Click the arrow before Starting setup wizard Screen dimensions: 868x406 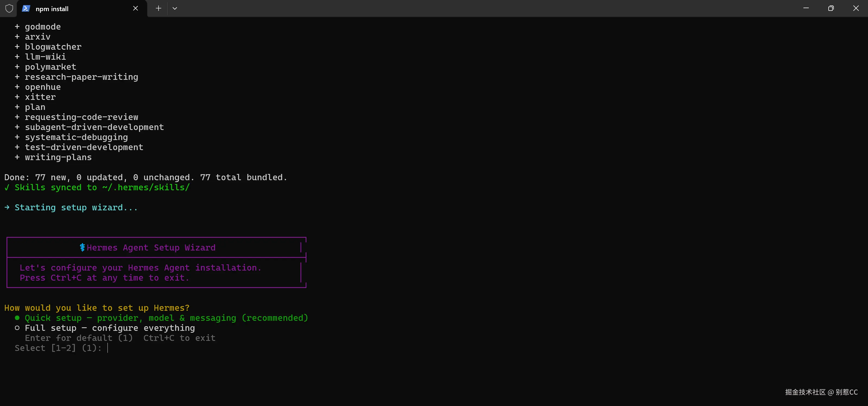[7, 208]
